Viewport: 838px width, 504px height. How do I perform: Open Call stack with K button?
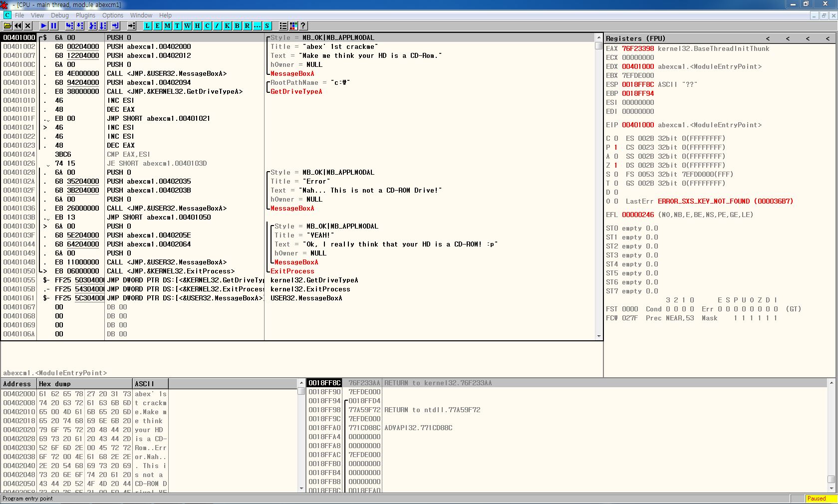(227, 26)
